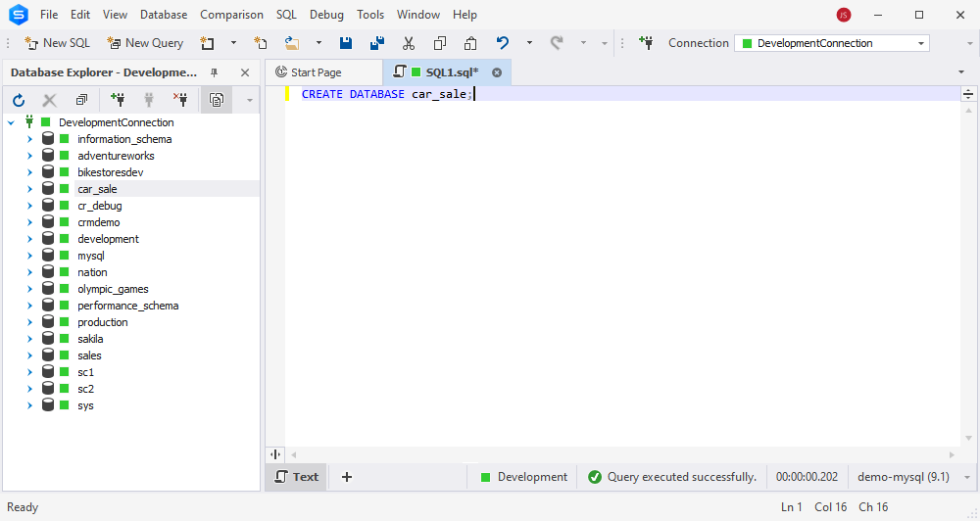The width and height of the screenshot is (980, 521).
Task: Select the cr_debug database
Action: tap(99, 206)
